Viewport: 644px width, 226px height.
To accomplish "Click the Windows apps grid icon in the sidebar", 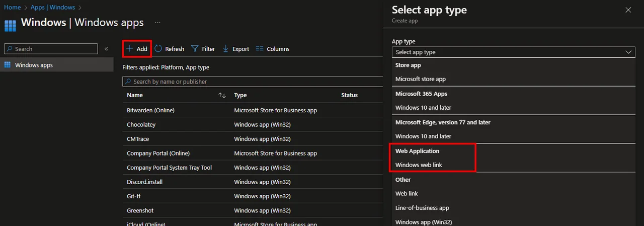I will [8, 65].
